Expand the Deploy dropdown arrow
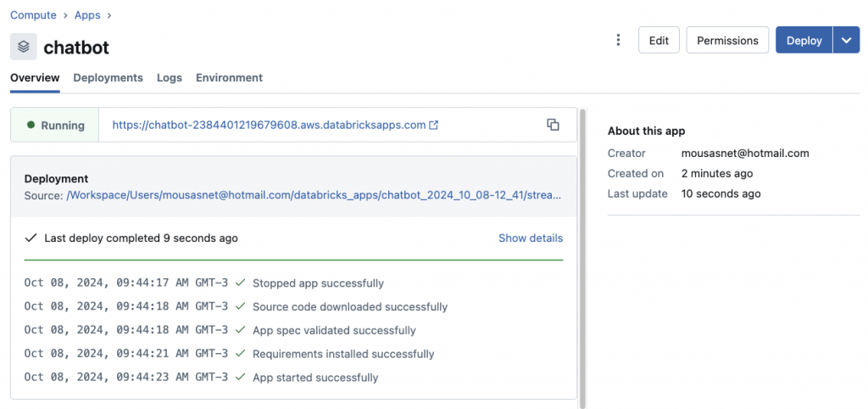The width and height of the screenshot is (868, 409). (846, 41)
